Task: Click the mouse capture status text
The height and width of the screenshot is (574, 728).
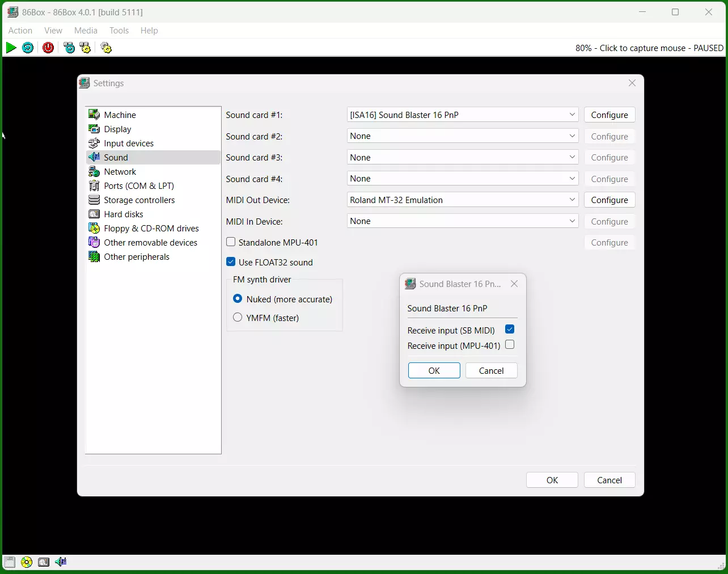Action: click(649, 48)
